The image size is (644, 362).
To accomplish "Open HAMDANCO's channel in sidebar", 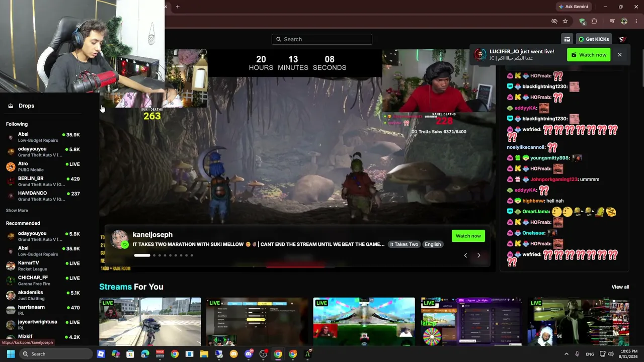I will tap(43, 196).
